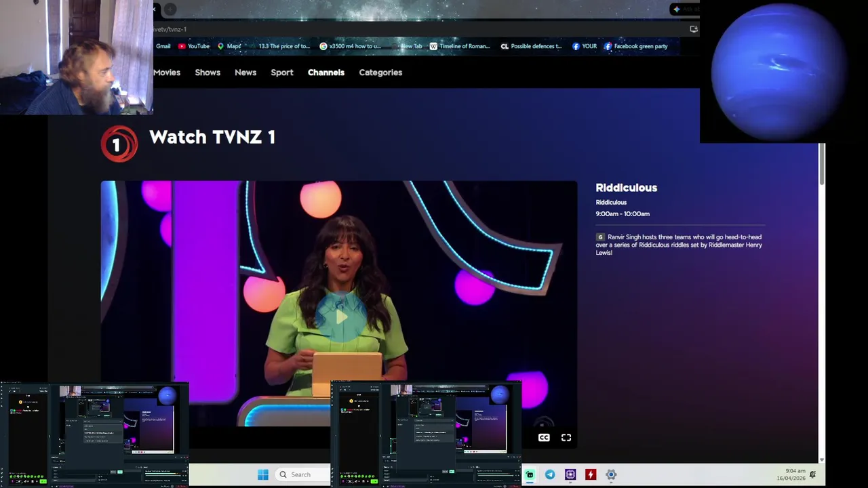
Task: Open the YOUR Facebook bookmark
Action: point(585,46)
